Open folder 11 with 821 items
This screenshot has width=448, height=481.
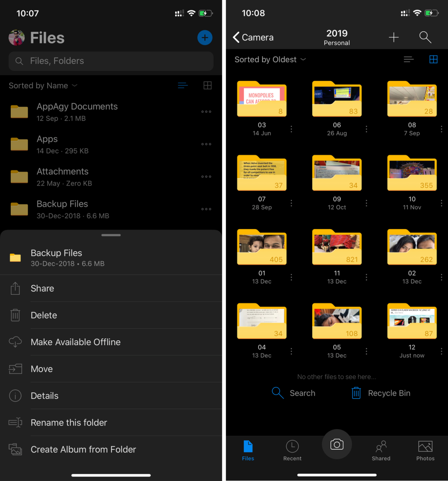(x=337, y=247)
